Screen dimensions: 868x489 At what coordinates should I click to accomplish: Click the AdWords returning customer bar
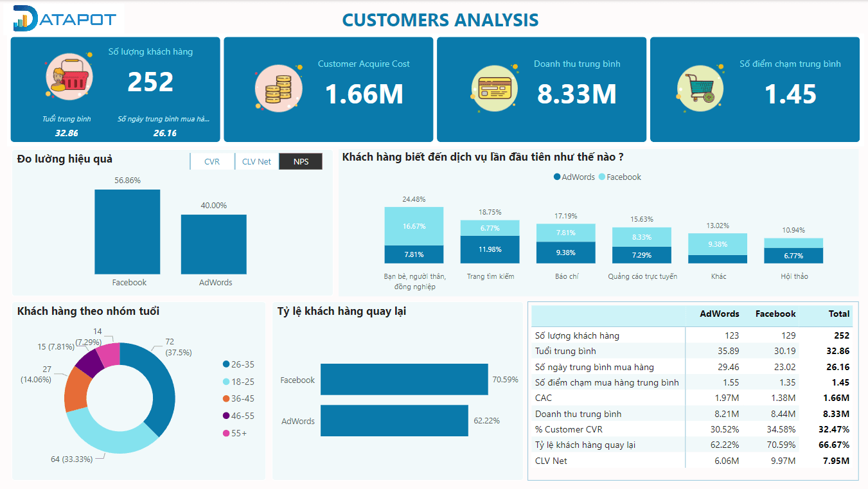click(x=394, y=421)
